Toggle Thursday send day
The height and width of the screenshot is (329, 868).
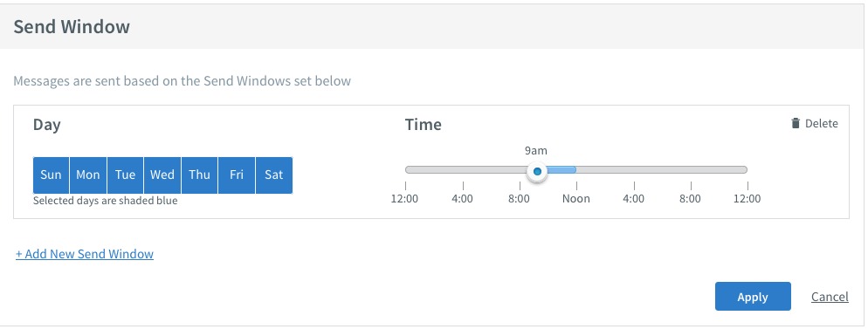pos(199,175)
